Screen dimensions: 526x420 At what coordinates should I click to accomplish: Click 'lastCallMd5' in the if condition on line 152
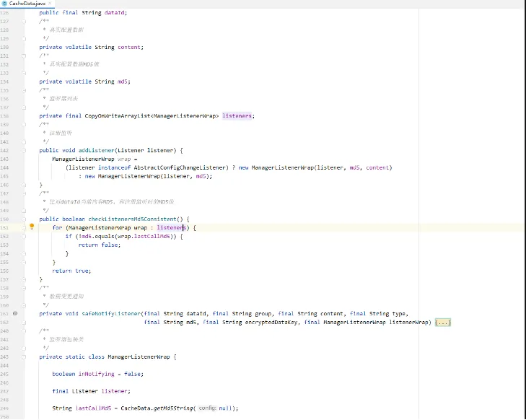152,237
